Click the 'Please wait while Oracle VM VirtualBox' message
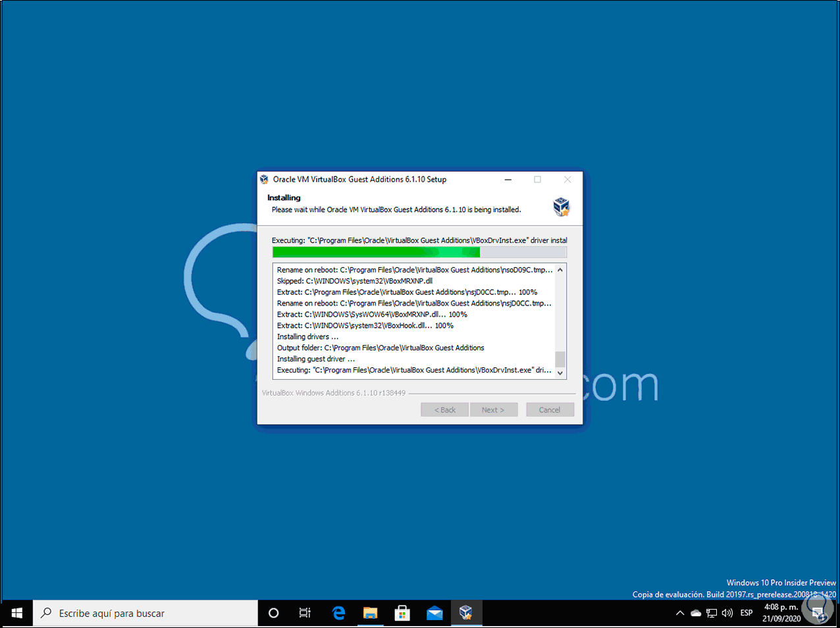This screenshot has width=840, height=628. (396, 209)
